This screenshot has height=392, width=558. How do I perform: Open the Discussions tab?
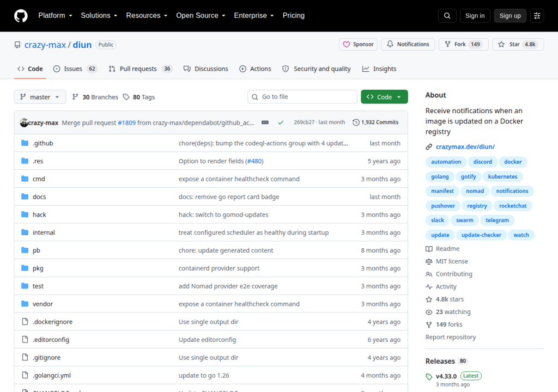(x=206, y=69)
